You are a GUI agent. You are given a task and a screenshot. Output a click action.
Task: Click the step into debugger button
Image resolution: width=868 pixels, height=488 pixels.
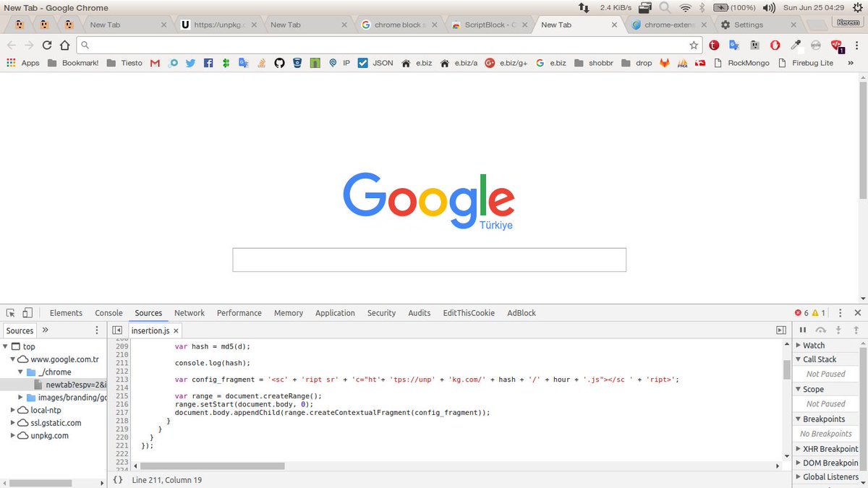click(x=838, y=330)
